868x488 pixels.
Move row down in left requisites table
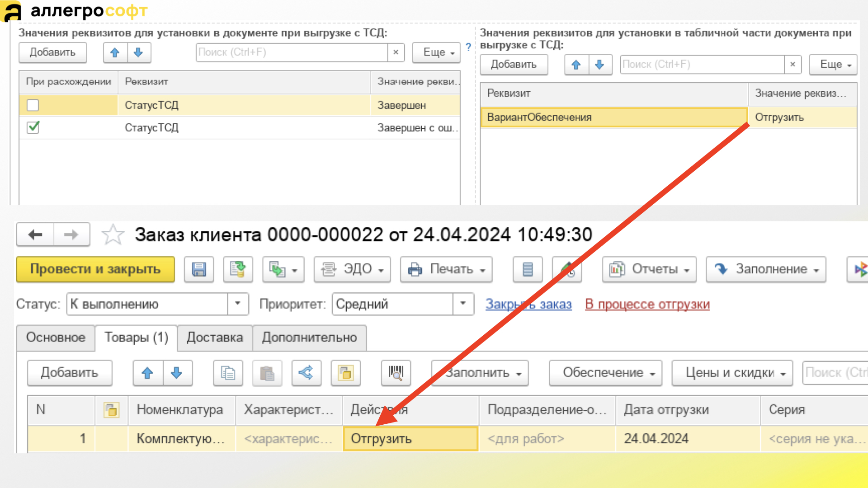coord(139,52)
